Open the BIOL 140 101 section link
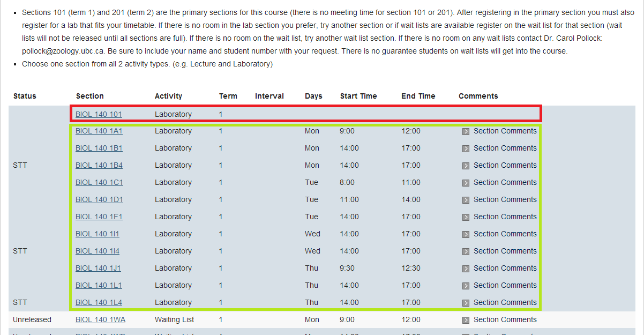This screenshot has height=335, width=644. [x=99, y=114]
